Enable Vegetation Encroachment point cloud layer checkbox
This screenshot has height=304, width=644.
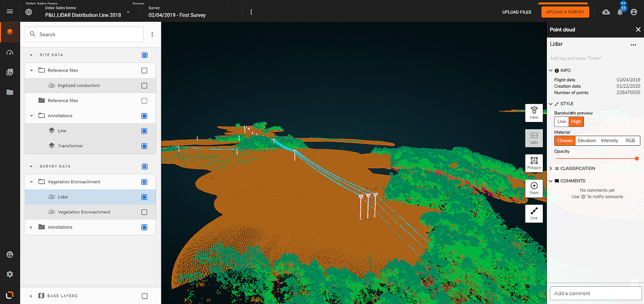pos(144,212)
